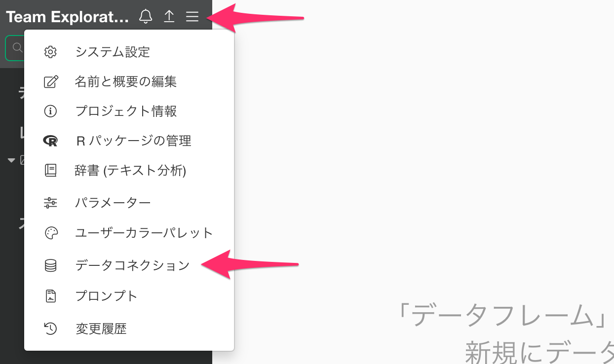Screen dimensions: 614x364
Task: Select データコネクション menu entry
Action: [x=129, y=265]
